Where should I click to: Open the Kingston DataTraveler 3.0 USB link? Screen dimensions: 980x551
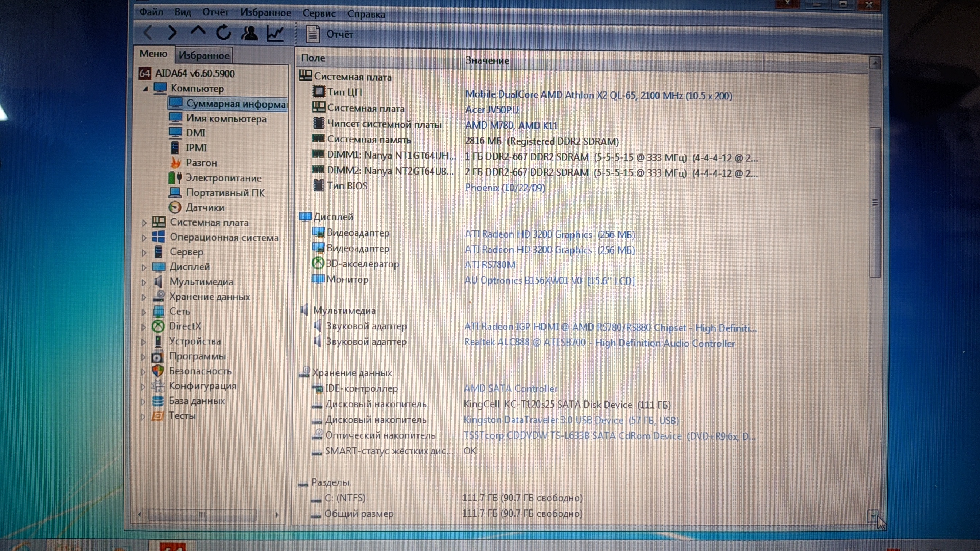pos(571,420)
